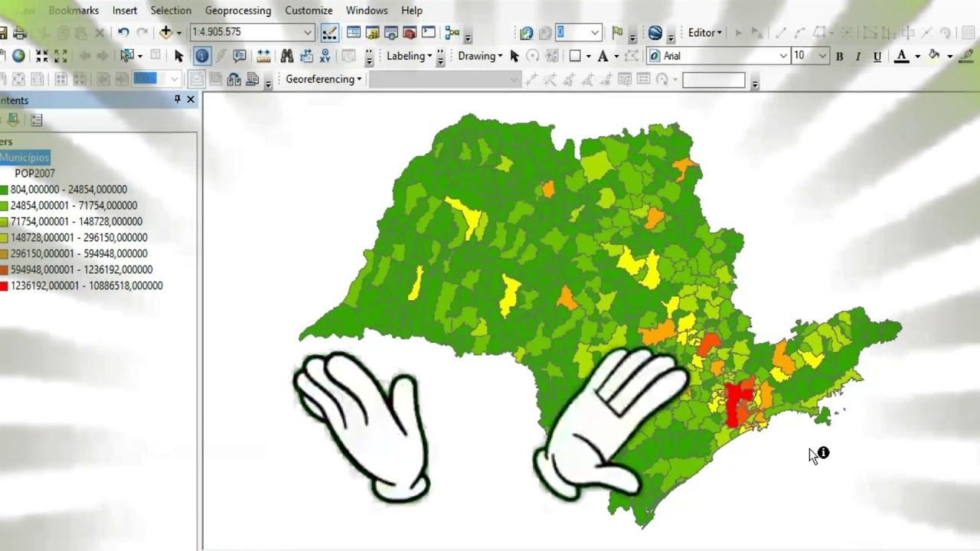Screen dimensions: 980x551
Task: Launch ArcGlobe from the blue globe icon
Action: (655, 33)
